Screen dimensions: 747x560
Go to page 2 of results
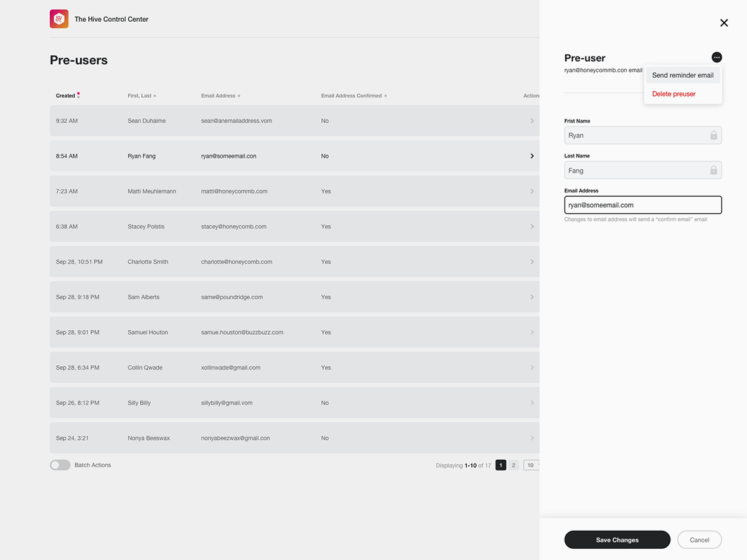point(514,465)
